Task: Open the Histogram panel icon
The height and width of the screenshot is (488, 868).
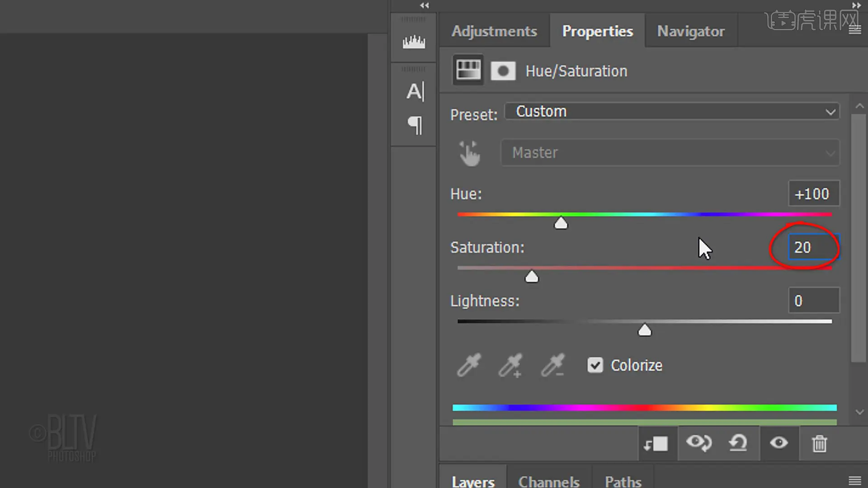Action: [414, 42]
